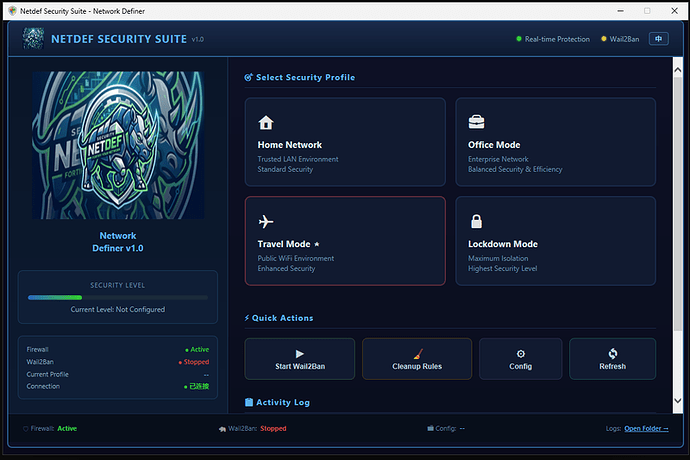Image resolution: width=690 pixels, height=460 pixels.
Task: Click the Travel Mode star marker
Action: 316,244
